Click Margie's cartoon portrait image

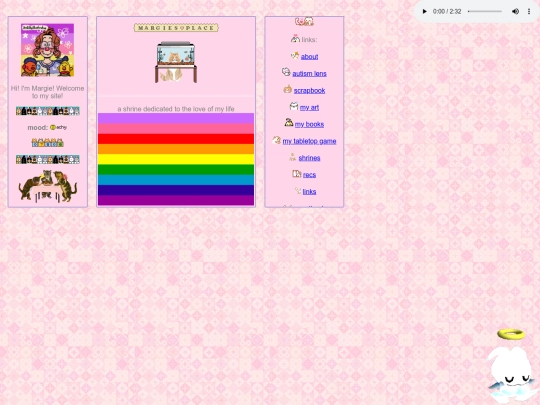47,50
